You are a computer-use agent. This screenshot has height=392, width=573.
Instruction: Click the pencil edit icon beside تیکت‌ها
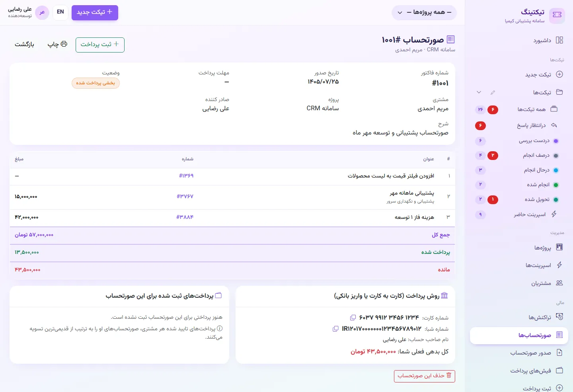(493, 92)
